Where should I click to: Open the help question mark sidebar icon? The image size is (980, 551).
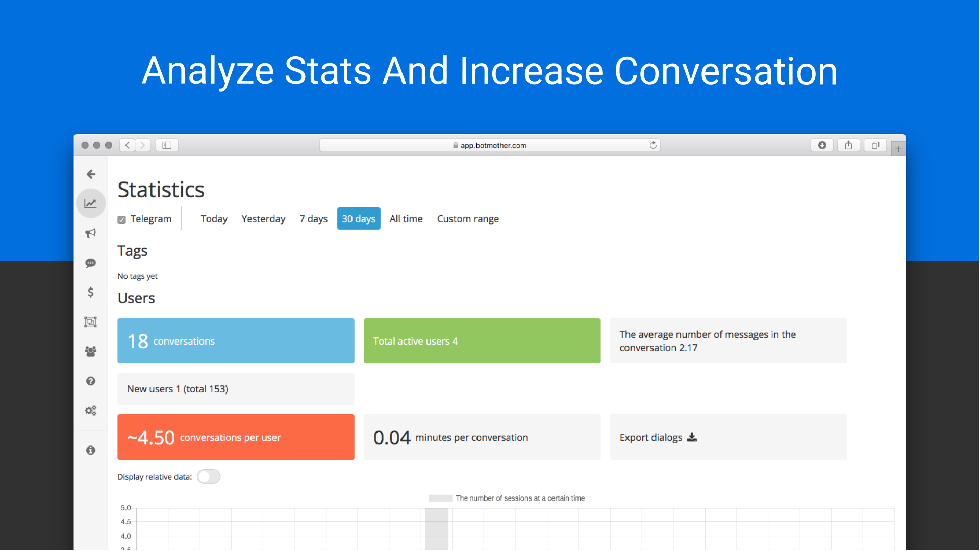91,381
